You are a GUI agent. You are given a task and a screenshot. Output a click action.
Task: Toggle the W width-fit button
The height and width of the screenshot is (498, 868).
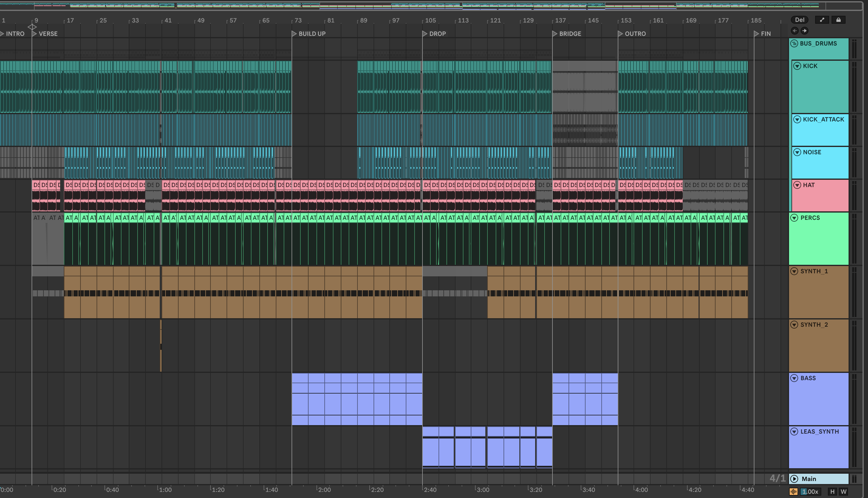(843, 492)
